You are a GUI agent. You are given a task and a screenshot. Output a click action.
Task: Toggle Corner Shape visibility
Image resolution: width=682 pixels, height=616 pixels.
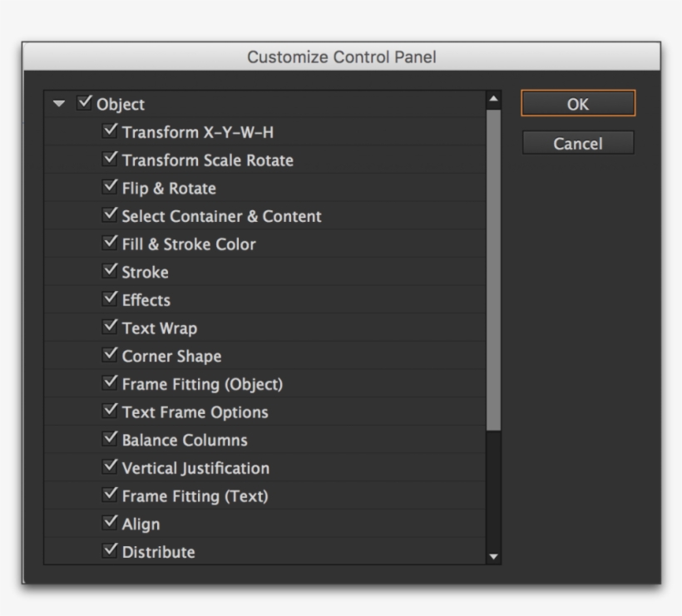pos(109,356)
